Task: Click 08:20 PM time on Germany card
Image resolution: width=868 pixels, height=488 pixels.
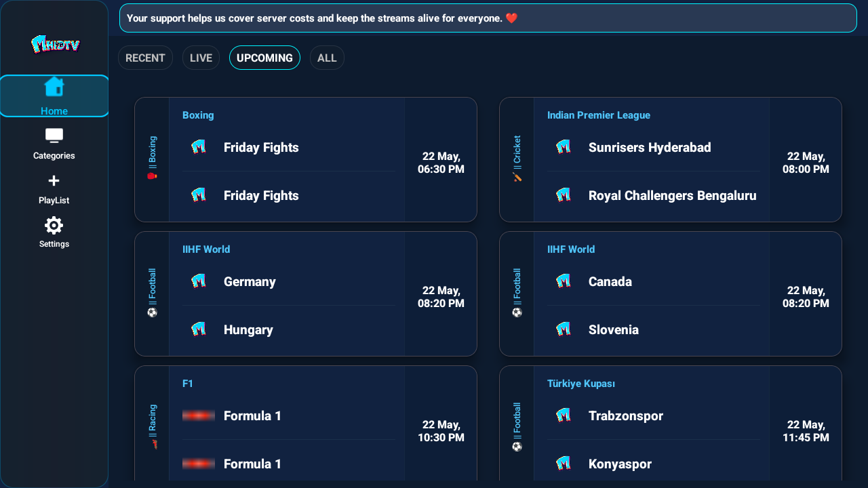Action: point(441,297)
